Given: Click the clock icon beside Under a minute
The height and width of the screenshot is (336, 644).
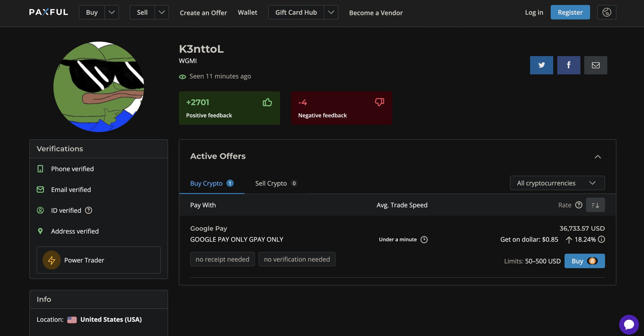Looking at the screenshot, I should click(424, 240).
